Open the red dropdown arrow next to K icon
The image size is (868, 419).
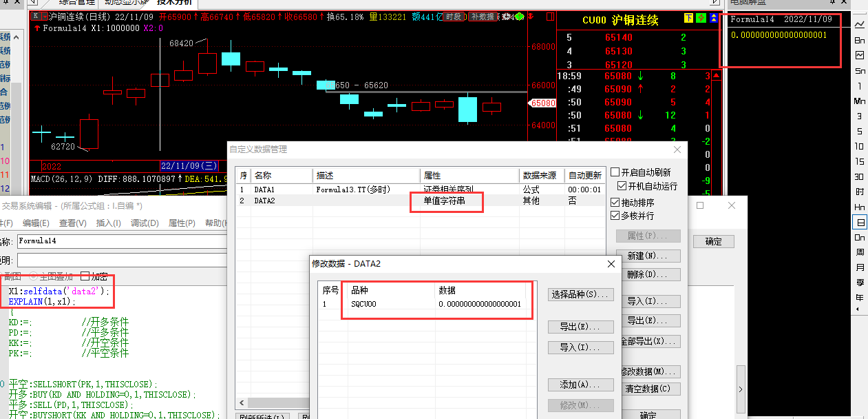[x=44, y=16]
